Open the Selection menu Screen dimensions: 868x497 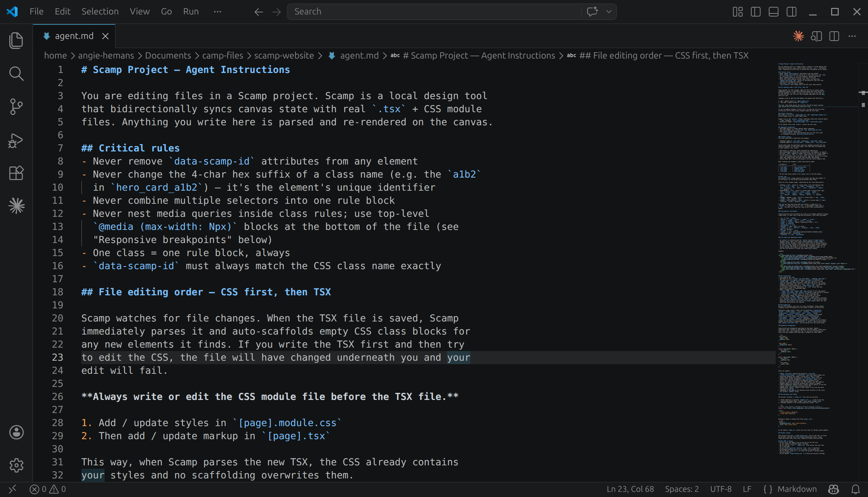[100, 11]
